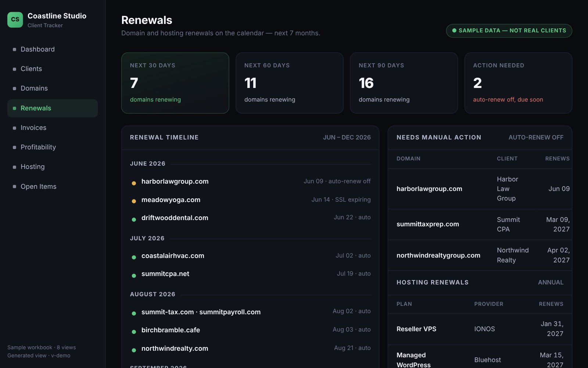588x368 pixels.
Task: Click the green status dot beside birchbramble.cafe
Action: coord(134,332)
